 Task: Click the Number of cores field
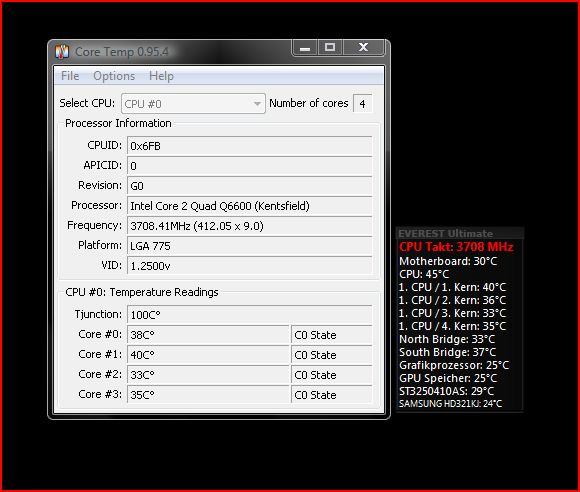[x=362, y=104]
